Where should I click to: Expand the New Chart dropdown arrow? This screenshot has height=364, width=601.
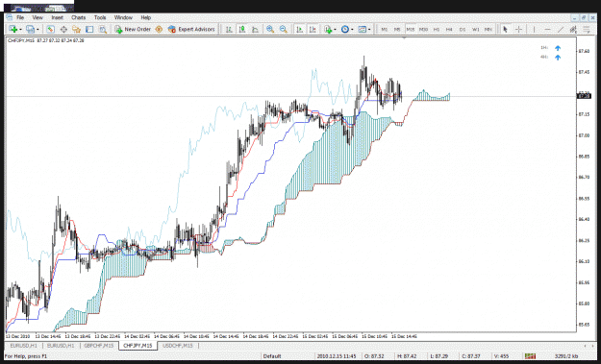[20, 30]
